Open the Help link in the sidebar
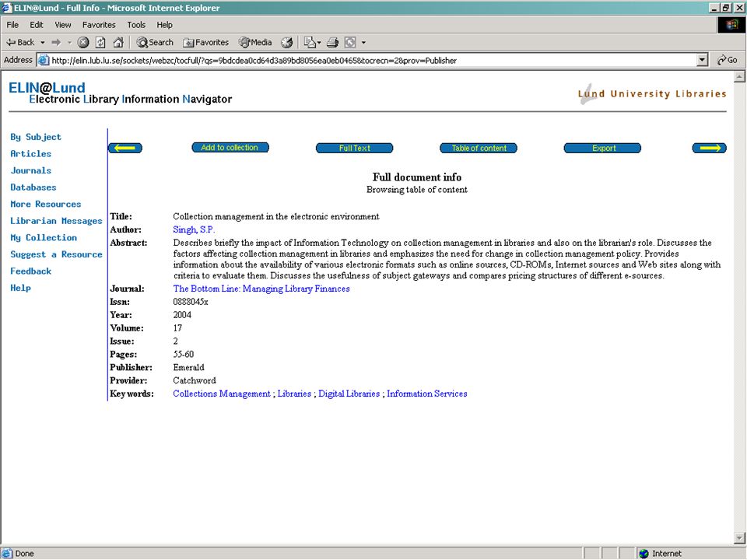This screenshot has height=560, width=747. [20, 288]
